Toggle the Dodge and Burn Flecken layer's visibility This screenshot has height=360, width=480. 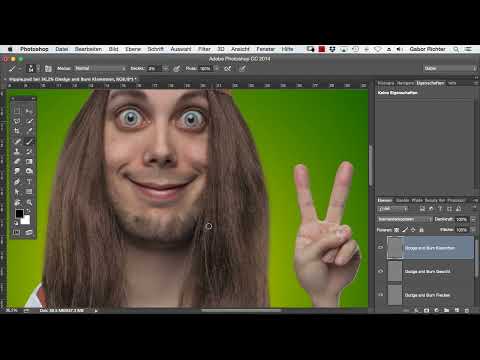pos(381,295)
